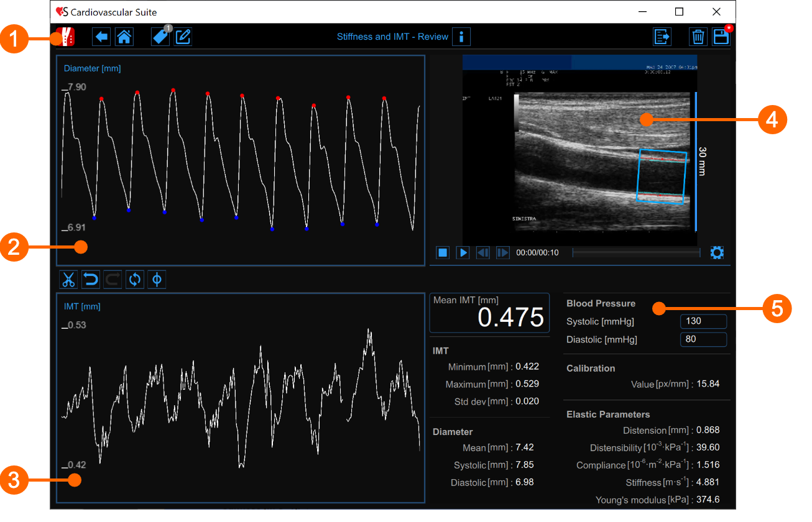Step forward one video frame
This screenshot has height=522, width=812.
coord(503,253)
